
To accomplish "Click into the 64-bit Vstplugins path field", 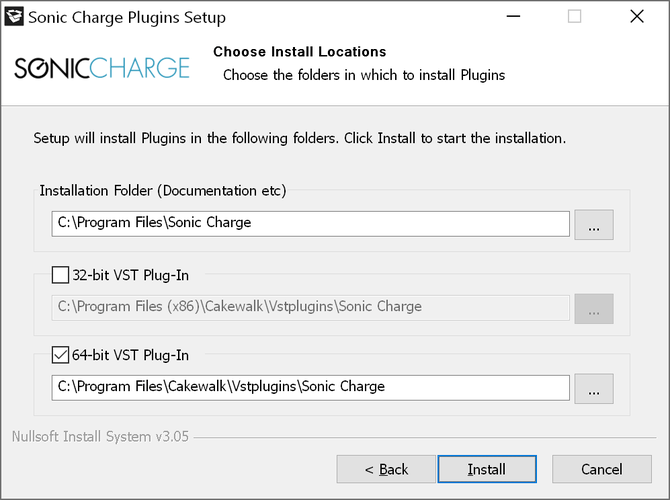I will pyautogui.click(x=311, y=388).
